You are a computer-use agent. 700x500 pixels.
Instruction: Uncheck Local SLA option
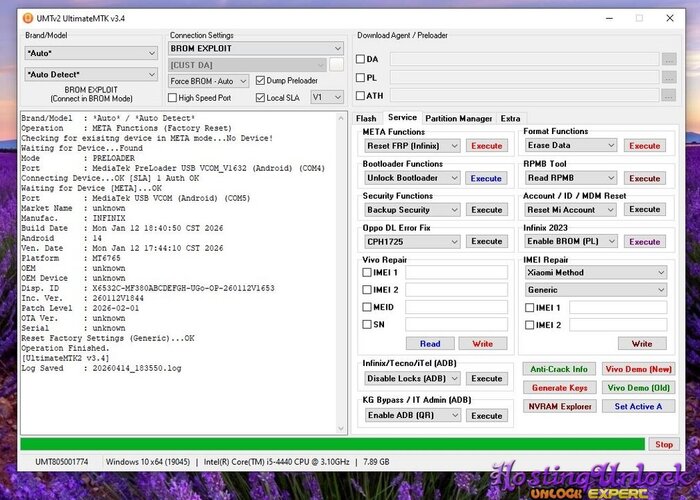coord(260,97)
